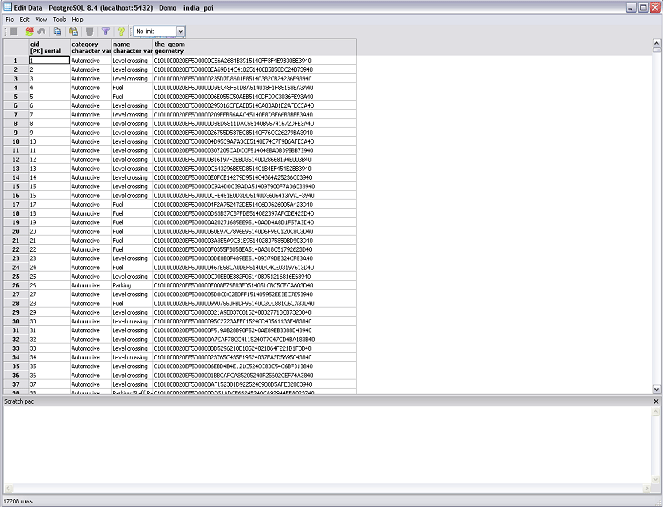The image size is (663, 507).
Task: Click the yellow Help question-mark icon
Action: (121, 31)
